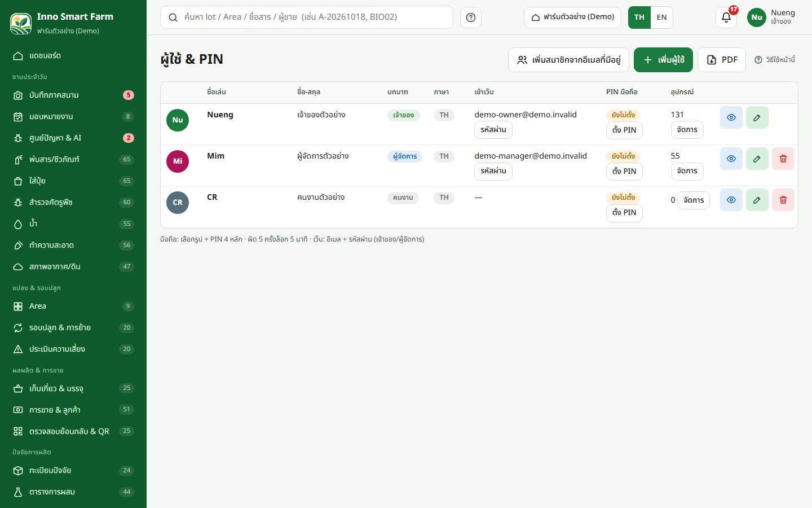This screenshot has height=508, width=812.
Task: Edit user CR with pencil icon
Action: [757, 200]
